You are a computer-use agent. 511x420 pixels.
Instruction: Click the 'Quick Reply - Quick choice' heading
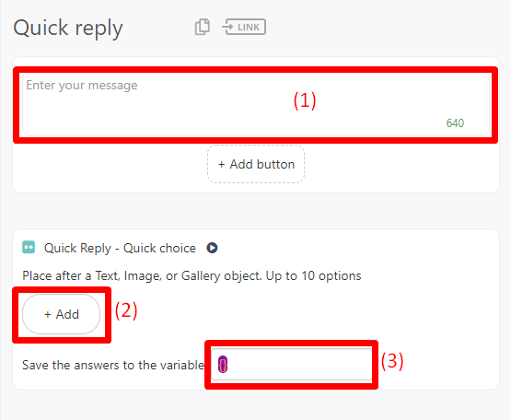120,248
